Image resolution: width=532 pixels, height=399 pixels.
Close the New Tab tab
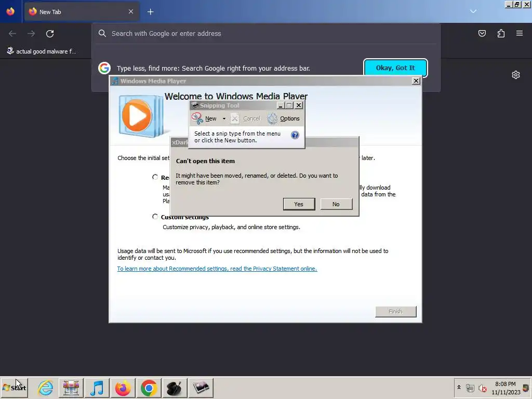[131, 11]
